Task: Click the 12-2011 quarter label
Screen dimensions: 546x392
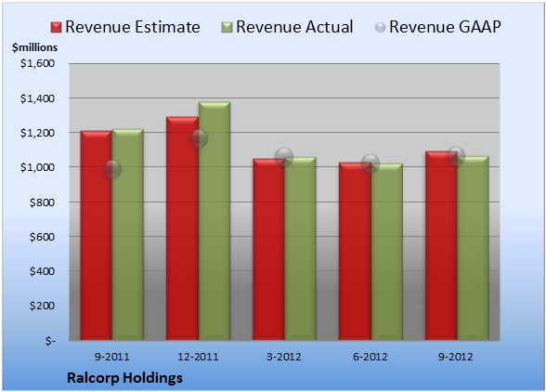Action: (x=198, y=357)
